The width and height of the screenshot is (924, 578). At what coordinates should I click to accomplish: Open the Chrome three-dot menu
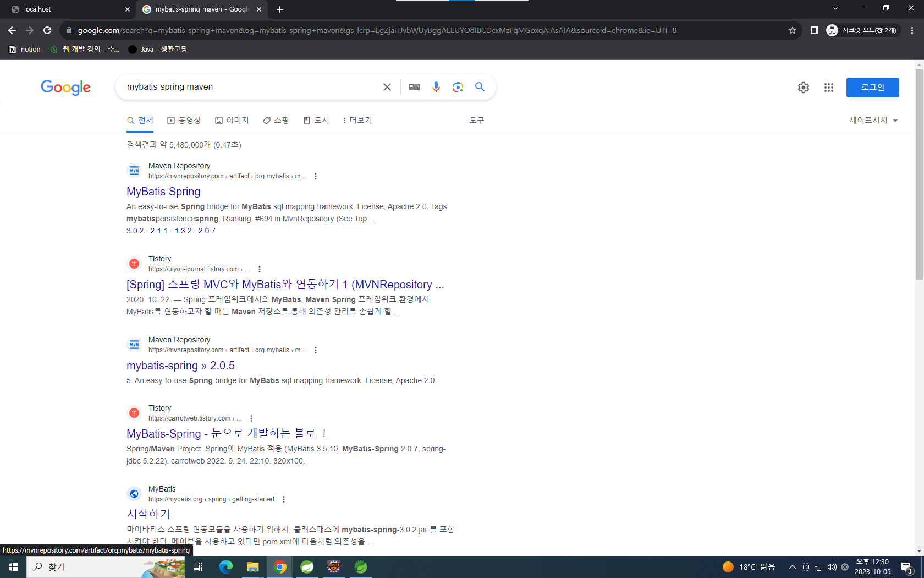pos(912,30)
